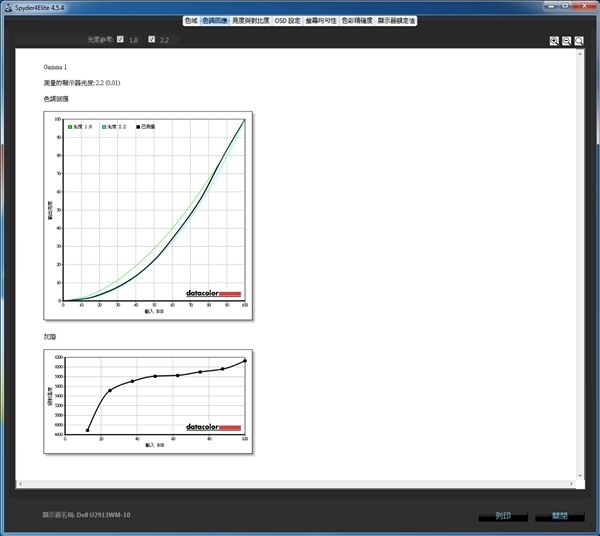This screenshot has width=600, height=536.
Task: Toggle the 1.8 gamma reference checkbox
Action: click(x=120, y=39)
